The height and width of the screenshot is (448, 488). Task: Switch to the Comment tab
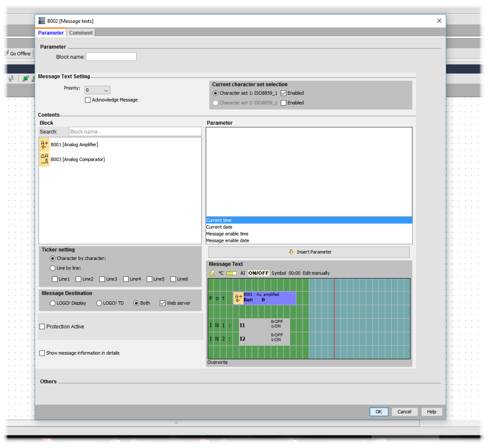coord(81,33)
